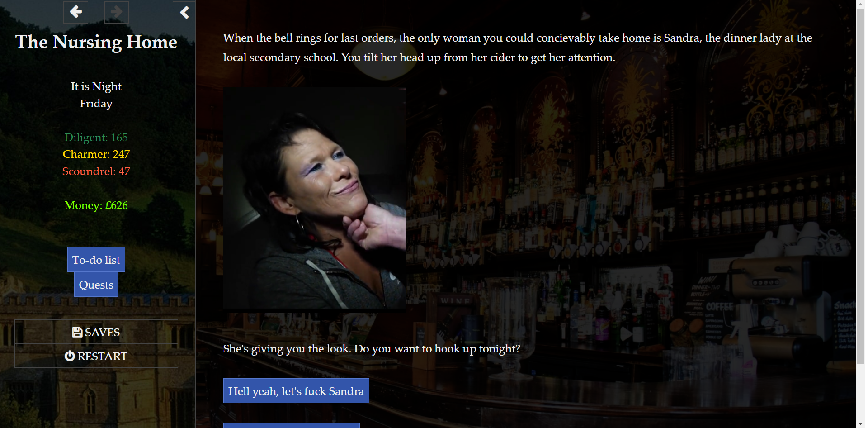
Task: Click the RESTART menu item
Action: click(x=96, y=356)
